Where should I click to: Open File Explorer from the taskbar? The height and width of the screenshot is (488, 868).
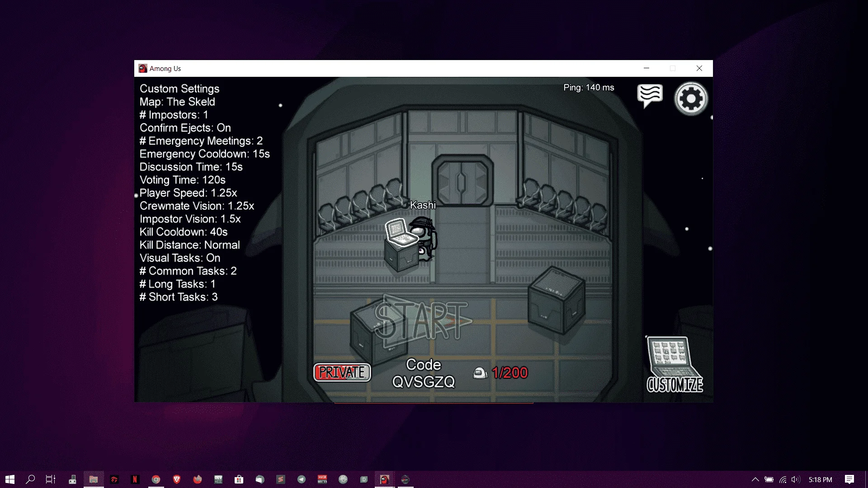click(94, 479)
